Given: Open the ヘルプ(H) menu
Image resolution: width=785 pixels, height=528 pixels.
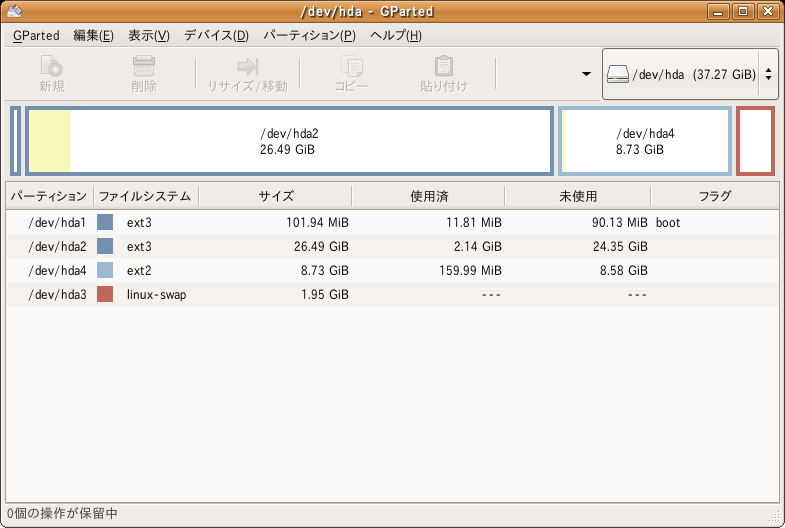Looking at the screenshot, I should (x=396, y=36).
